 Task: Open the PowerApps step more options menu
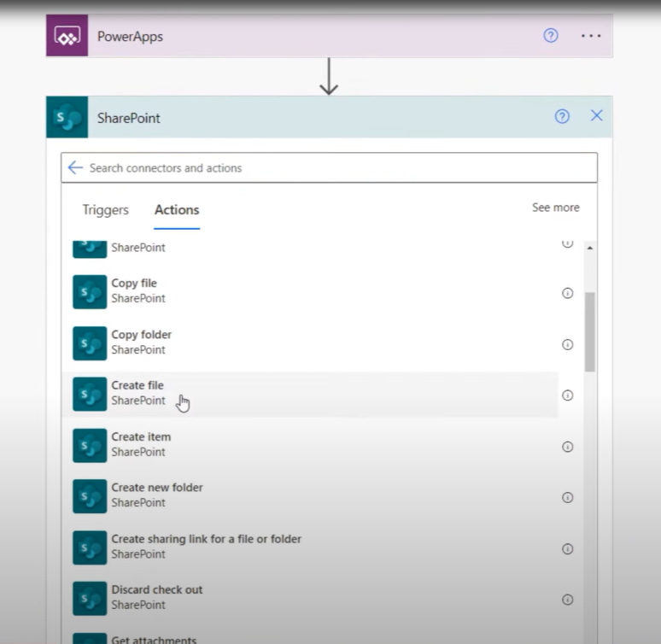[591, 36]
